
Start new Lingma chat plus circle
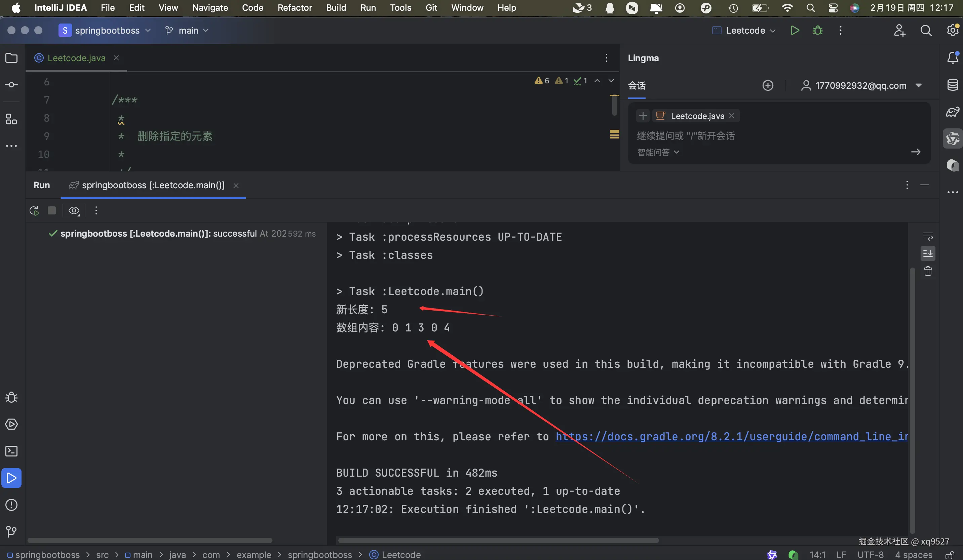click(x=768, y=85)
